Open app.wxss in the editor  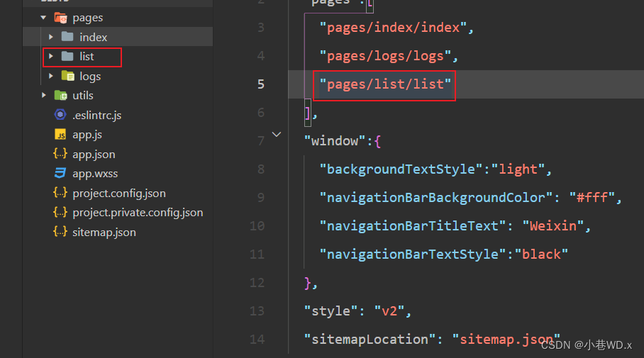(95, 174)
